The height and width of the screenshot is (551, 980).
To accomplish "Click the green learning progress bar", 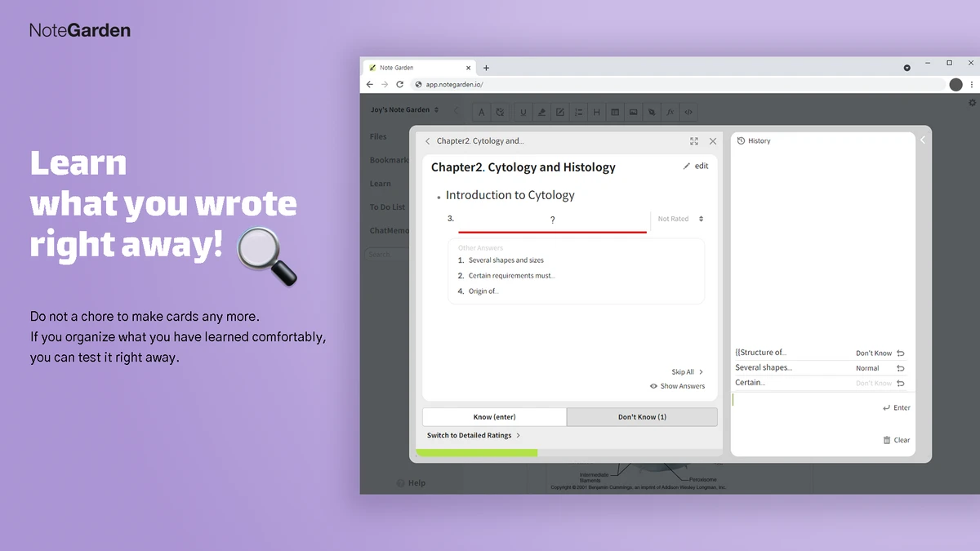I will tap(477, 452).
